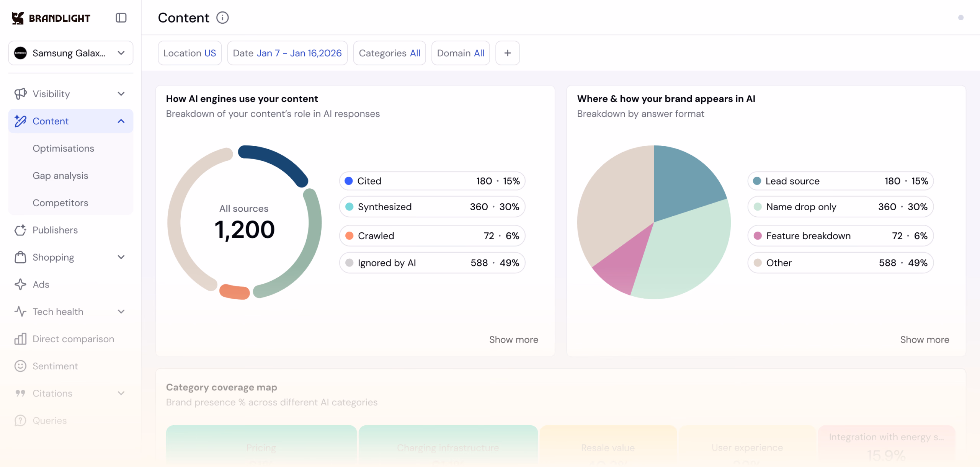Viewport: 980px width, 467px height.
Task: Click the Citations quote marks icon
Action: 20,393
